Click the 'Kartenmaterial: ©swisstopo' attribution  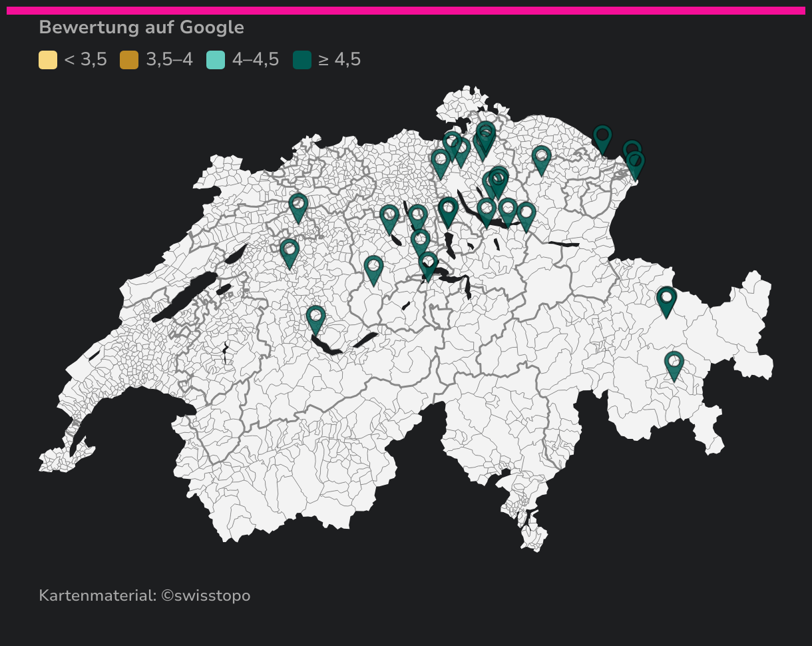pyautogui.click(x=144, y=595)
